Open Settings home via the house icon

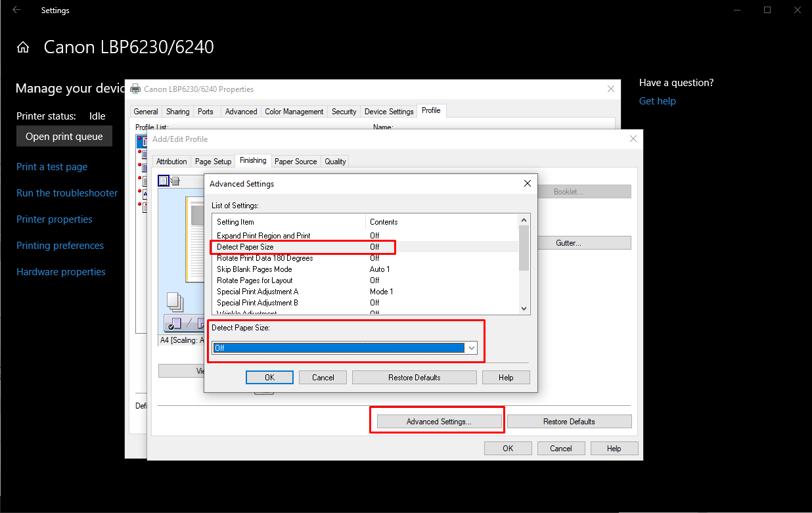point(23,47)
